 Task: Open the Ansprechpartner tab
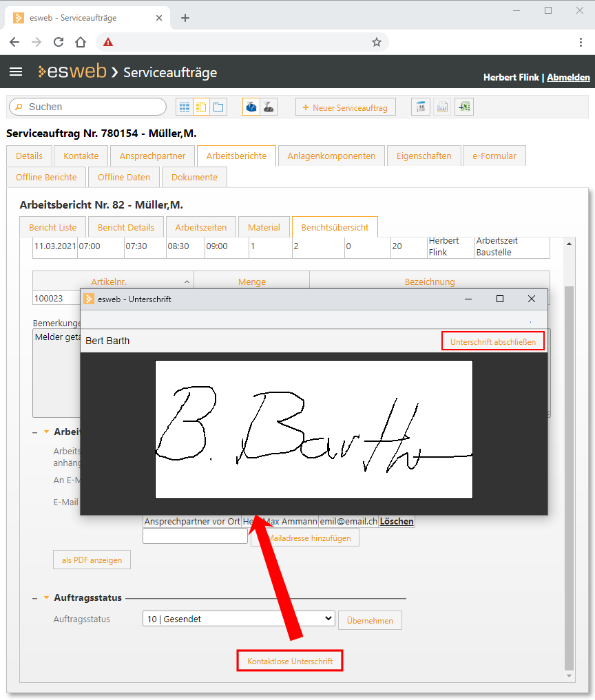[x=152, y=156]
